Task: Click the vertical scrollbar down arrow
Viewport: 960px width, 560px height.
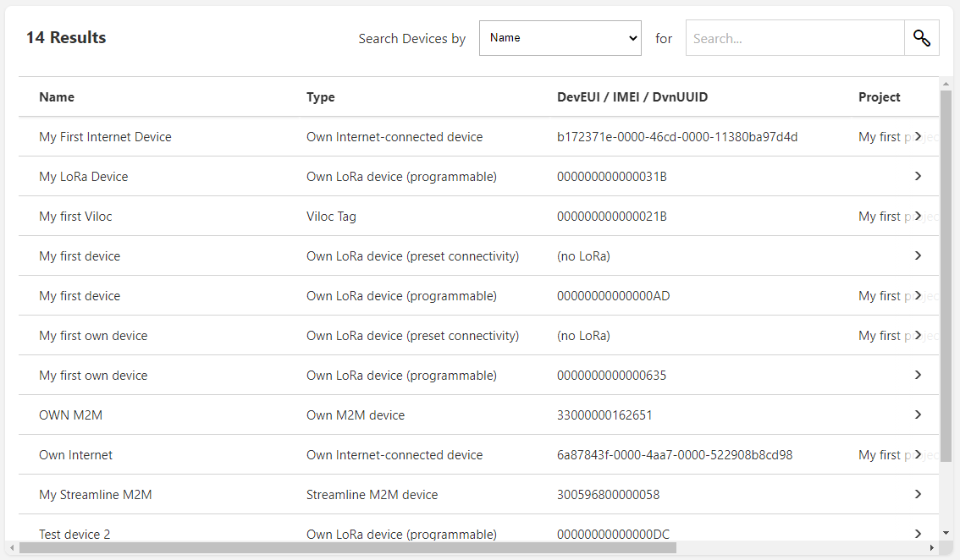Action: (946, 533)
